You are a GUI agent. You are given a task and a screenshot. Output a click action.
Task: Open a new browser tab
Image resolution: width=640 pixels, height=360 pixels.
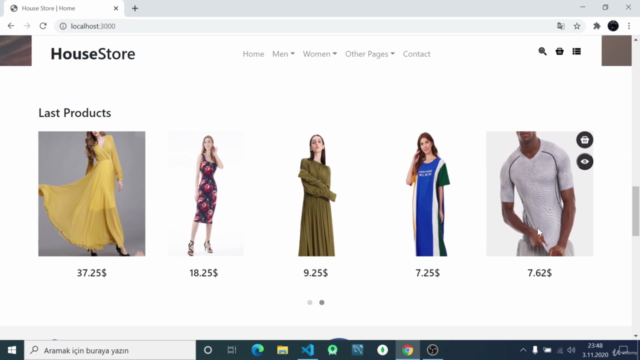click(135, 8)
